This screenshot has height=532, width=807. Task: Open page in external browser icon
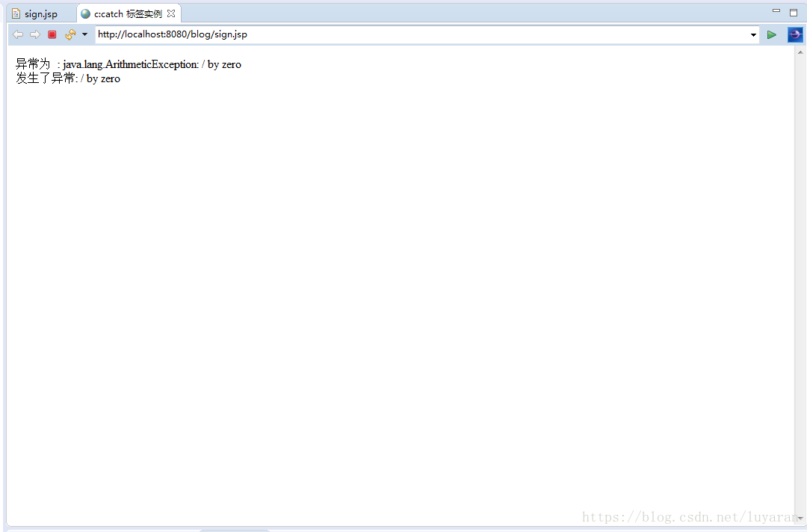(795, 34)
